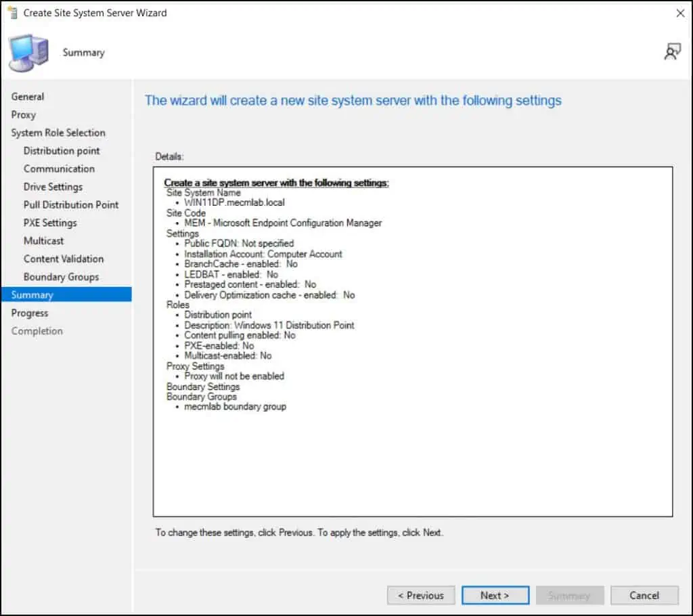This screenshot has width=693, height=616.
Task: Select Drive Settings in sidebar
Action: click(53, 187)
